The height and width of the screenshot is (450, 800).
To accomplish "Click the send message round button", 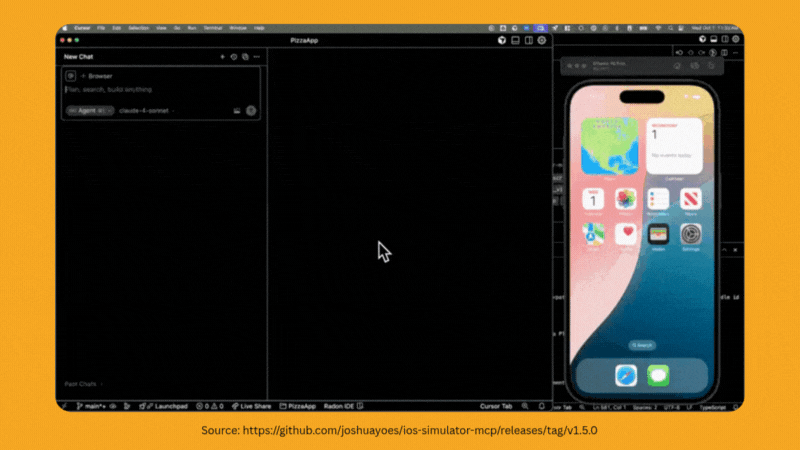I will tap(251, 111).
